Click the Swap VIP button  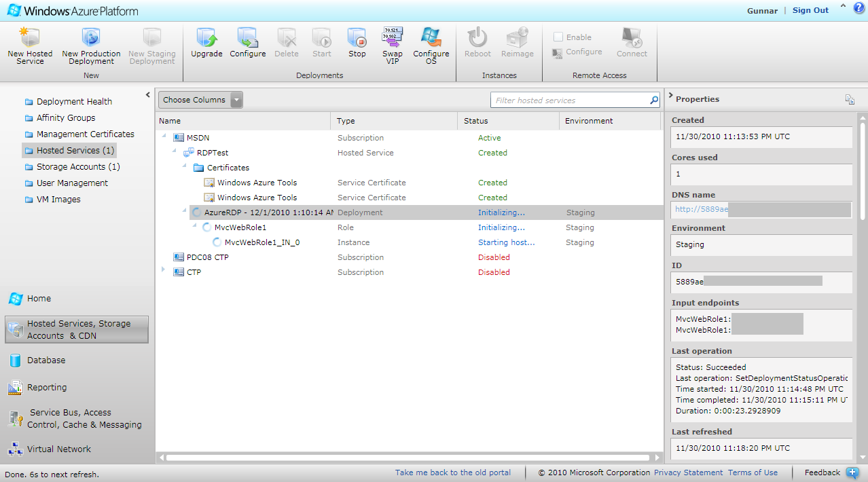[393, 46]
